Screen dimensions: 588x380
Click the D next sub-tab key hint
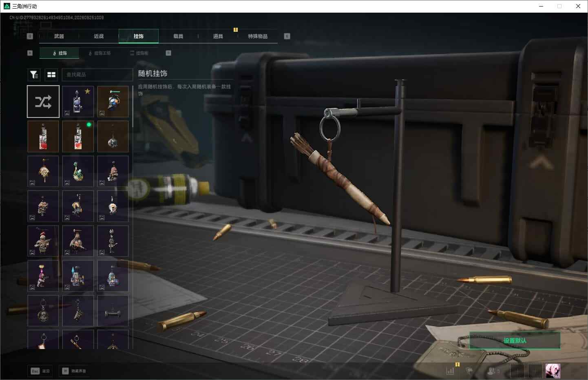coord(168,53)
